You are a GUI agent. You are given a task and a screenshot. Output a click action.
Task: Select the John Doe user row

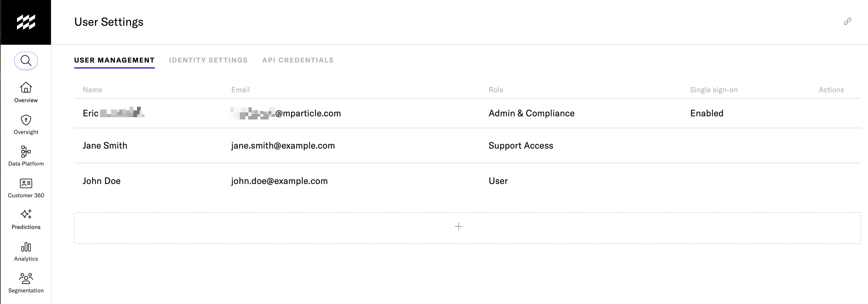(x=467, y=181)
